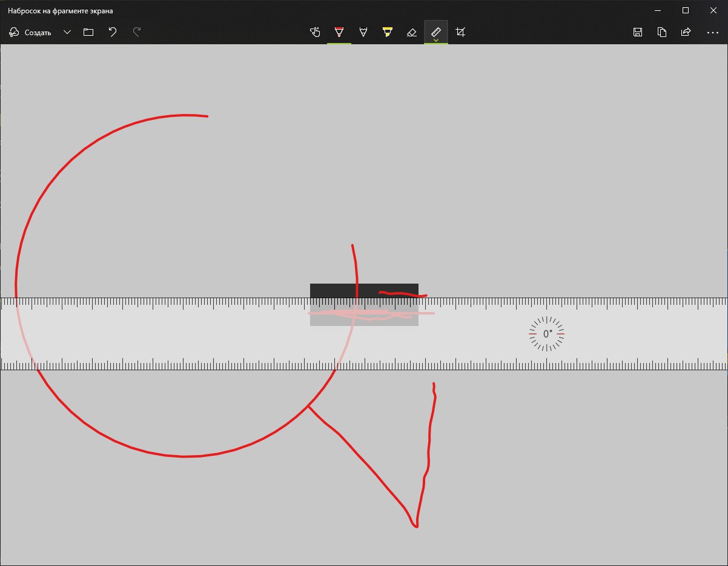Copy the snip to clipboard
The width and height of the screenshot is (728, 566).
pos(662,32)
